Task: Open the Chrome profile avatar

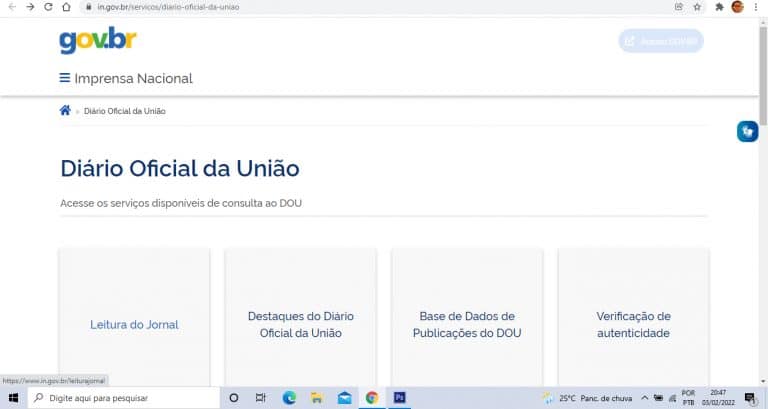Action: coord(737,7)
